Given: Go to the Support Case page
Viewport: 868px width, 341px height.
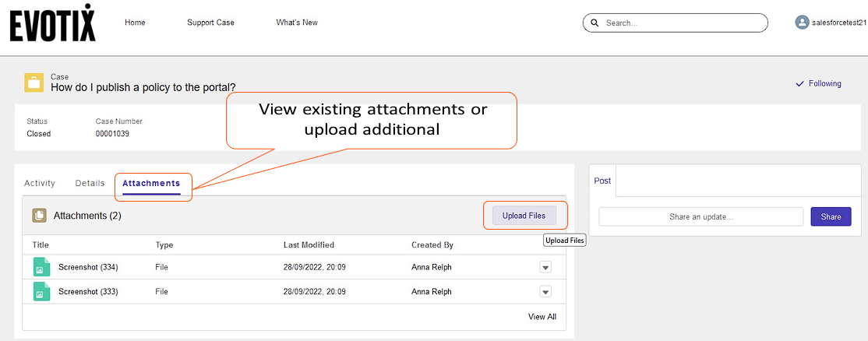Looking at the screenshot, I should (210, 23).
